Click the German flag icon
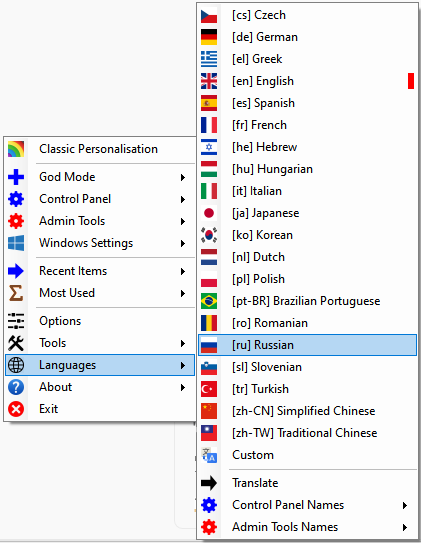This screenshot has height=543, width=421. (x=209, y=37)
